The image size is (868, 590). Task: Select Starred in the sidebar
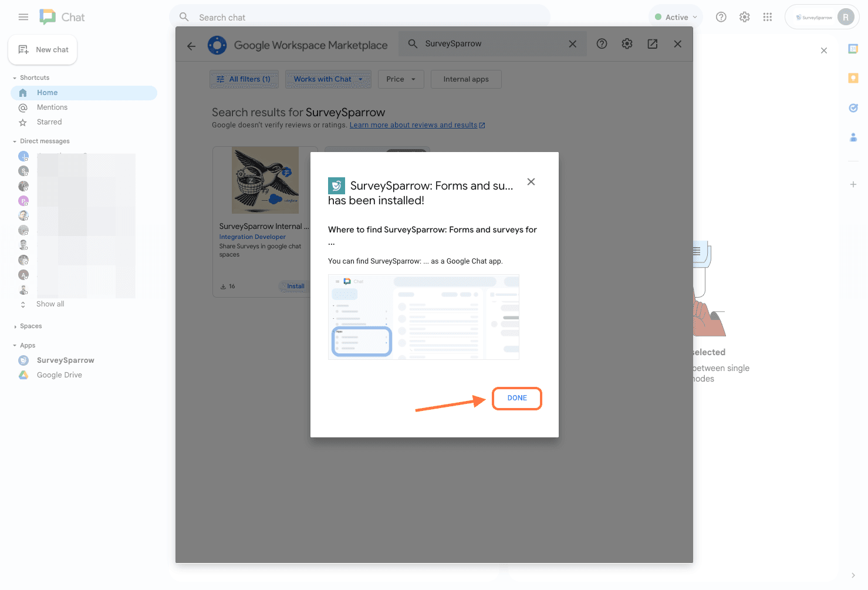[49, 122]
